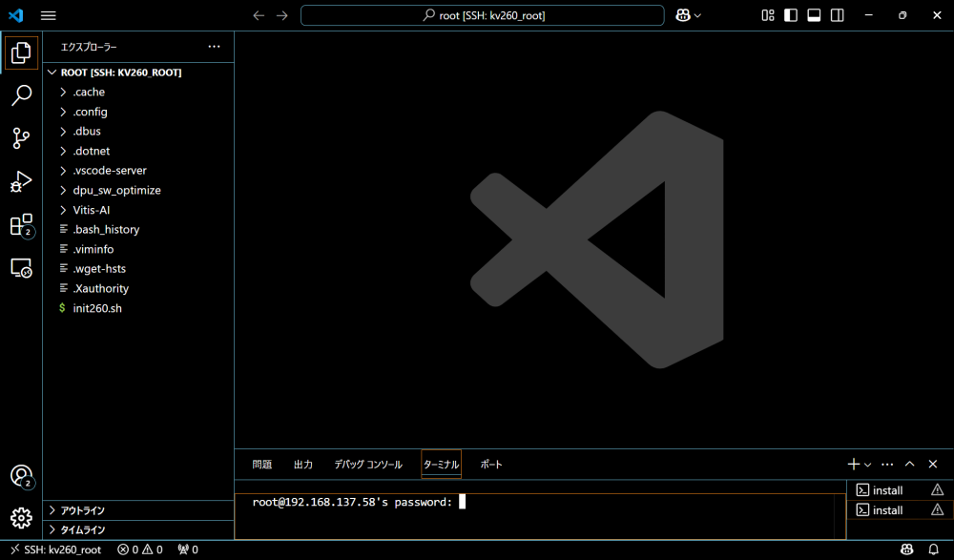Screen dimensions: 954x560
Task: Open Copilot status icon in status bar
Action: pos(907,550)
